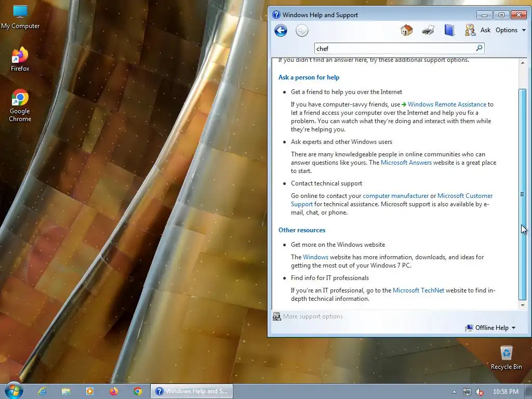Select the Google Chrome desktop shortcut
This screenshot has width=532, height=399.
click(20, 105)
